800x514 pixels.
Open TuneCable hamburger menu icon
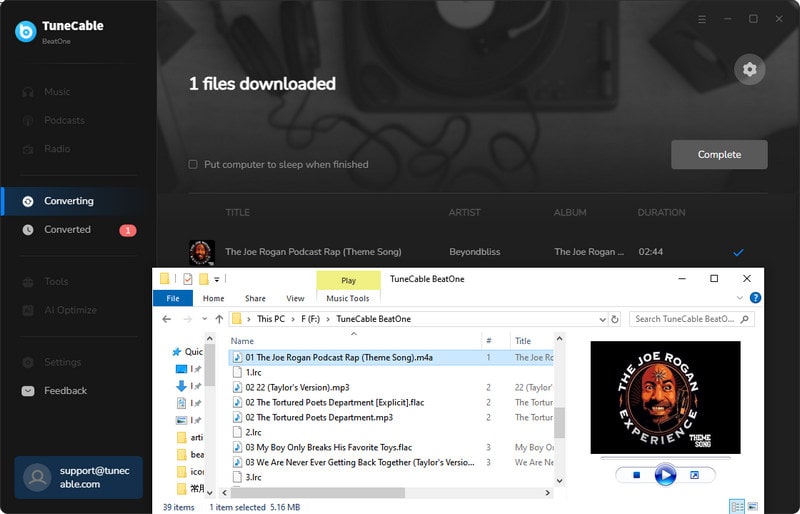(702, 19)
